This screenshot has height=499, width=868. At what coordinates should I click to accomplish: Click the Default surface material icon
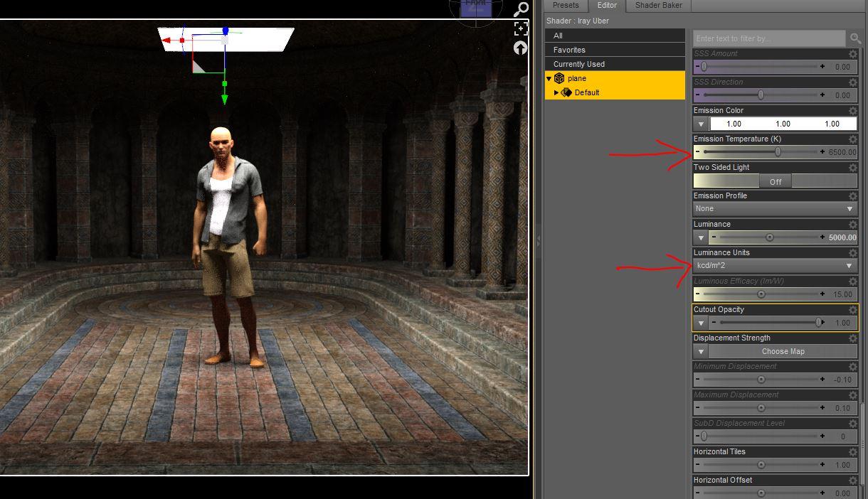pos(566,92)
